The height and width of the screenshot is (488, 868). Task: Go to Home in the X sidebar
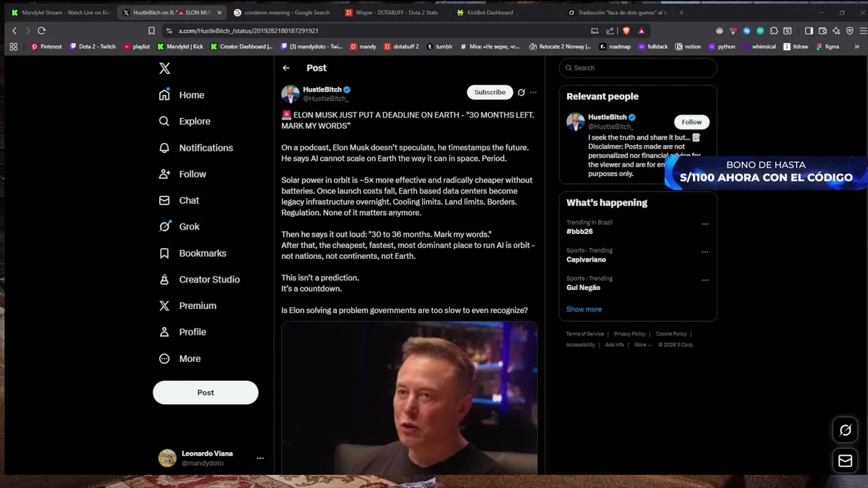181,95
